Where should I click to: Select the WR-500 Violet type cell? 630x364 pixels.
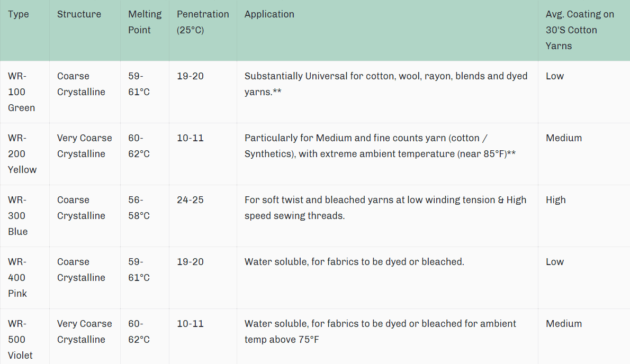20,339
